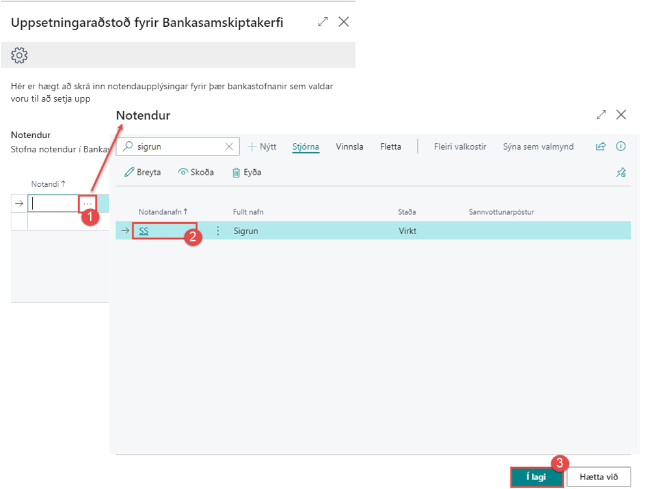Click the Skoða view action
This screenshot has width=645, height=489.
tap(197, 172)
